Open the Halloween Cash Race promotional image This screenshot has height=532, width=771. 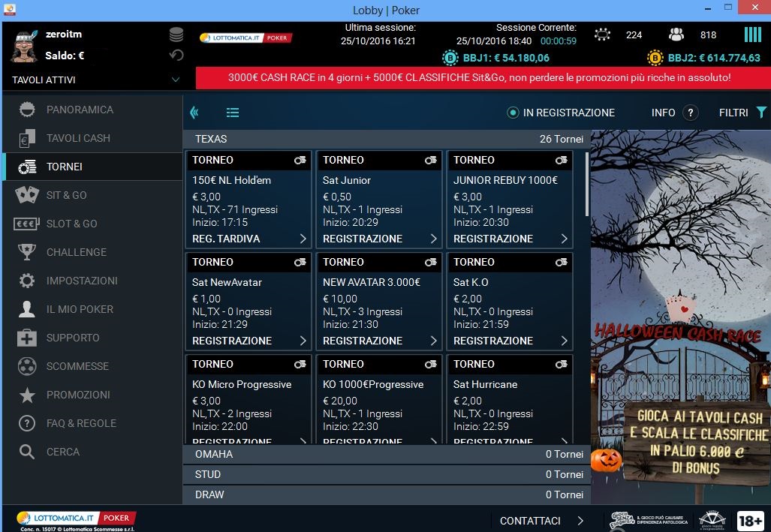(x=680, y=317)
